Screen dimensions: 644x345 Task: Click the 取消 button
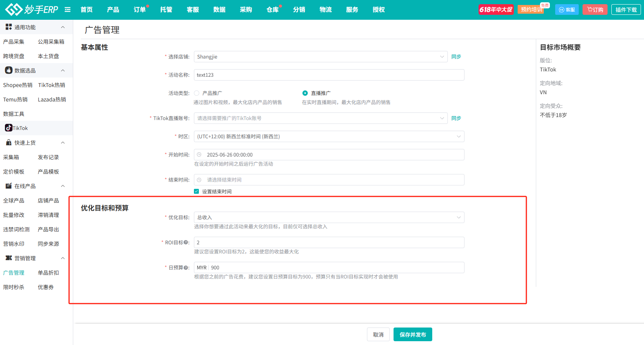pyautogui.click(x=378, y=334)
